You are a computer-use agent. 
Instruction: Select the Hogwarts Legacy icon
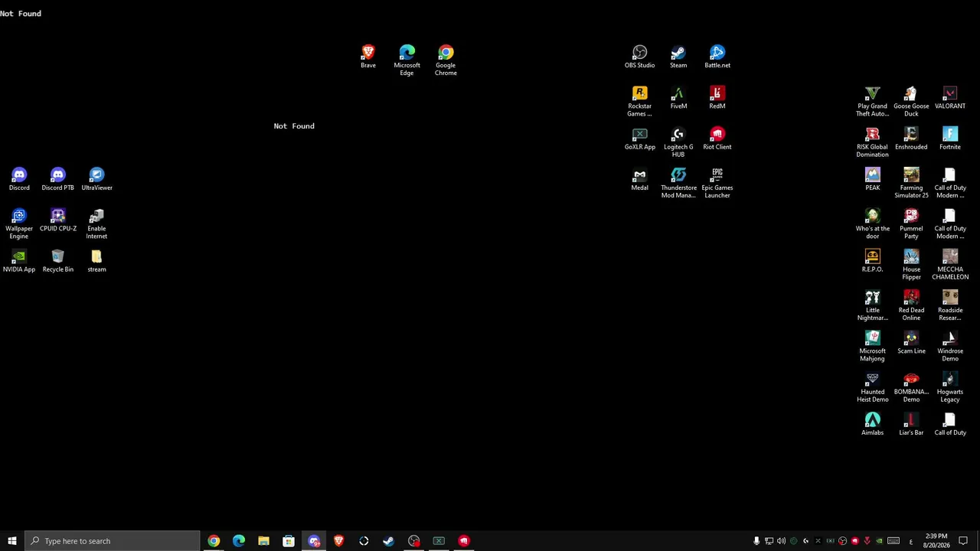coord(950,387)
